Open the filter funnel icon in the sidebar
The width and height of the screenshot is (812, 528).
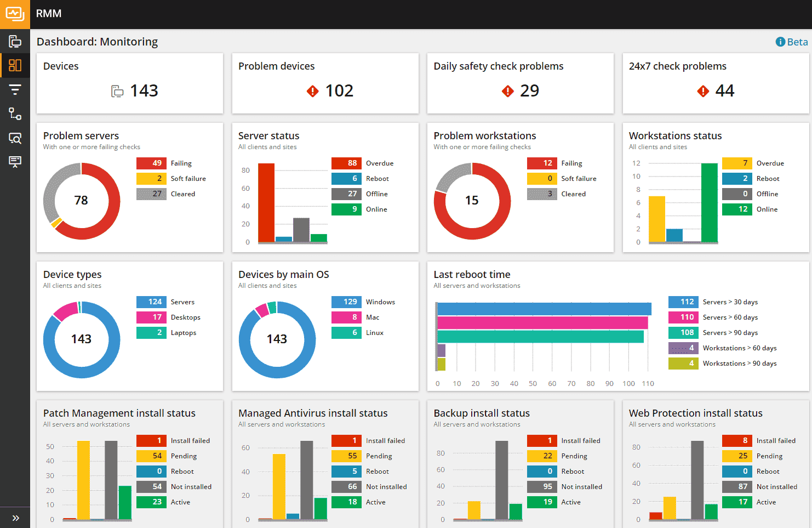[x=15, y=89]
